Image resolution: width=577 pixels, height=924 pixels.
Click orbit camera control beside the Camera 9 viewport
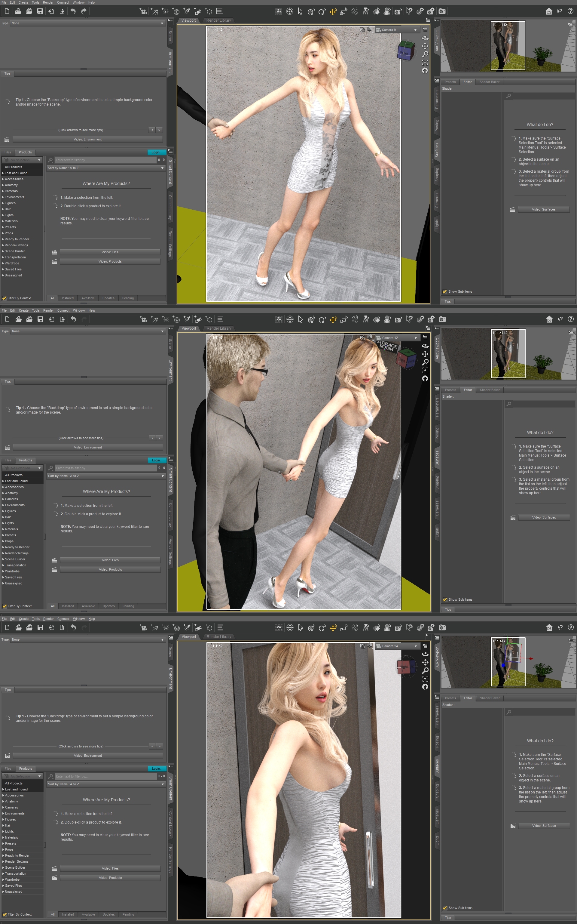[x=425, y=38]
